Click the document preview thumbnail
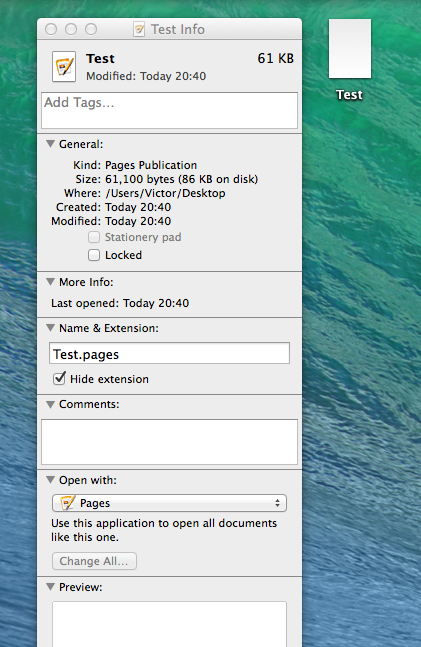421x647 pixels. 169,624
